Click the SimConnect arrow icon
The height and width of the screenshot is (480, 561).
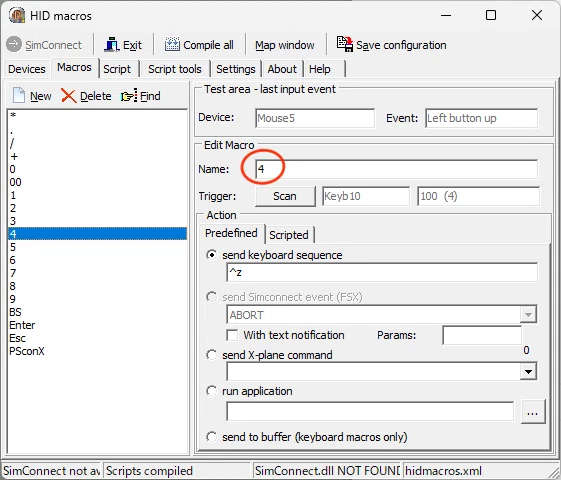[14, 44]
